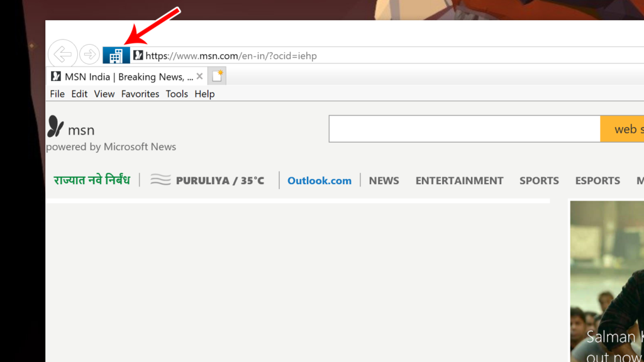Open the PURULIYA / 35°C weather link
Image resolution: width=644 pixels, height=362 pixels.
(x=220, y=180)
